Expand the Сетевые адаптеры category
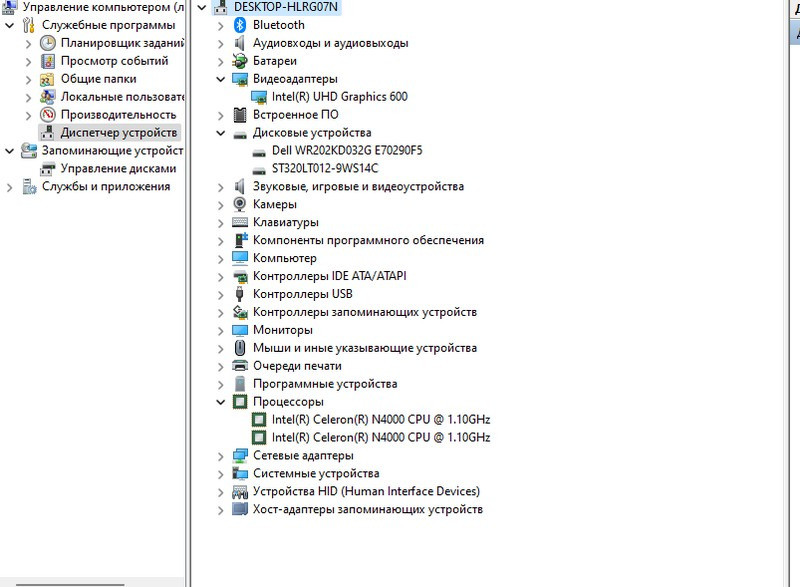The width and height of the screenshot is (800, 587). coord(220,456)
